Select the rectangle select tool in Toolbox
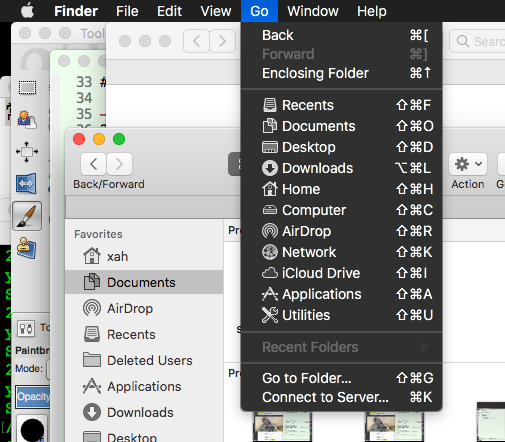 27,88
